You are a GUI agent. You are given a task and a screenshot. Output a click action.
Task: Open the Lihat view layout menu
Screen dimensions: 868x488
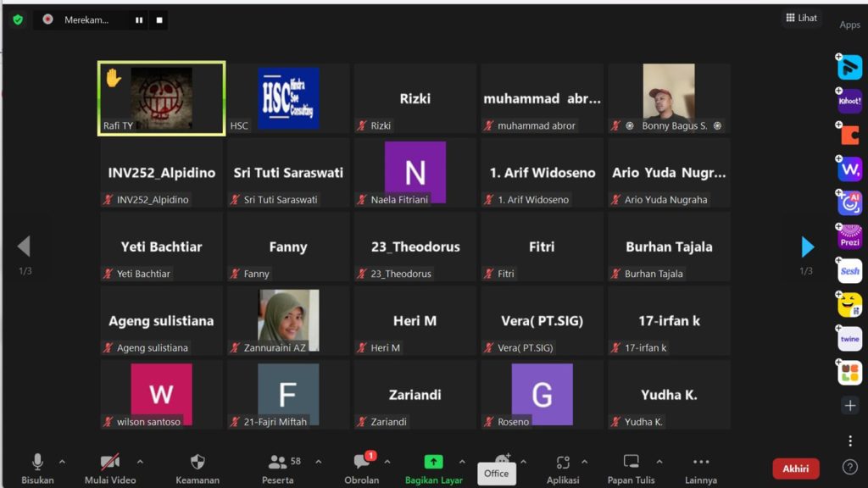click(x=801, y=18)
